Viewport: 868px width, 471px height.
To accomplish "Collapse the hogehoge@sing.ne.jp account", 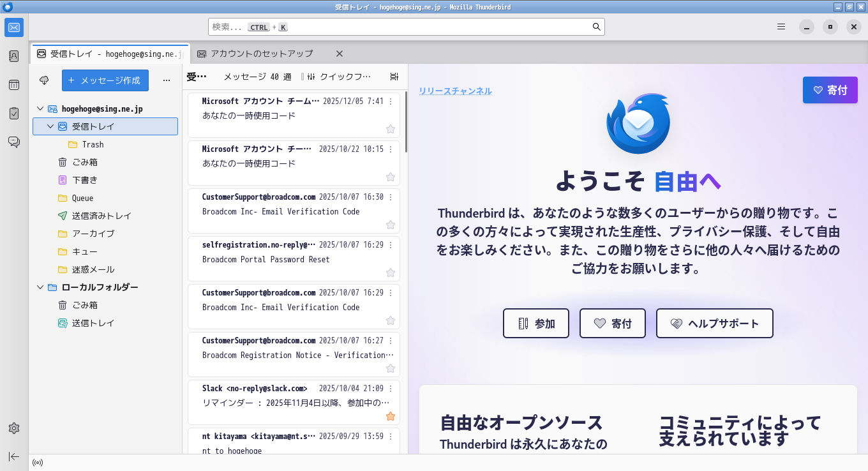I will (x=40, y=108).
